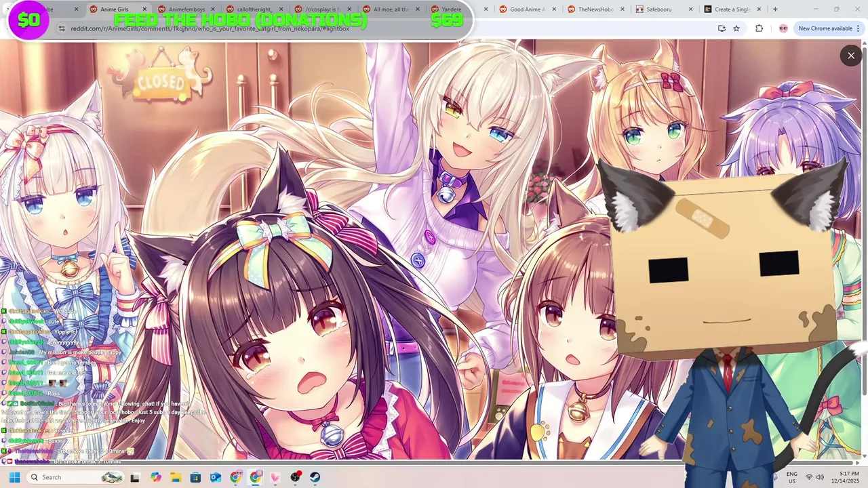Open Steam from the taskbar
868x488 pixels.
pyautogui.click(x=315, y=477)
